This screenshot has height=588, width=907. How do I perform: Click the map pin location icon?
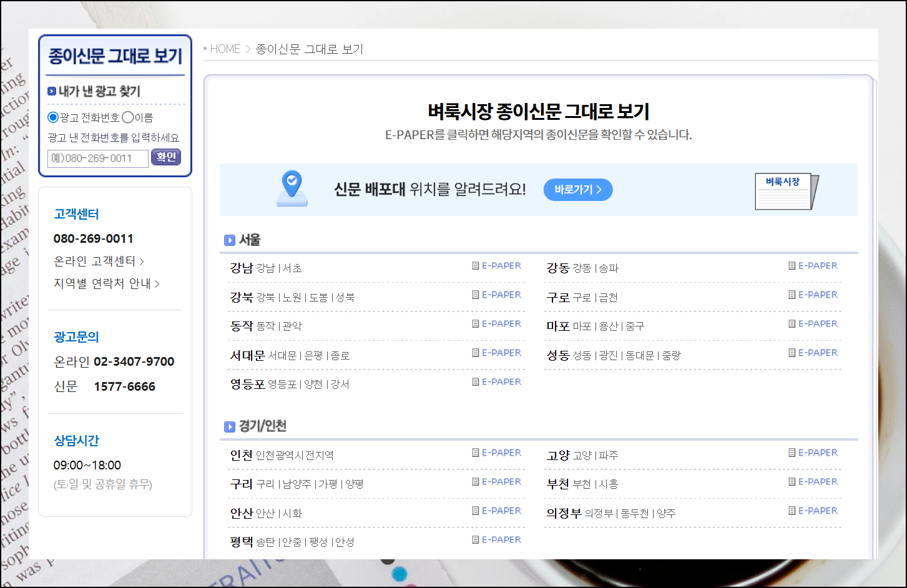pos(292,189)
